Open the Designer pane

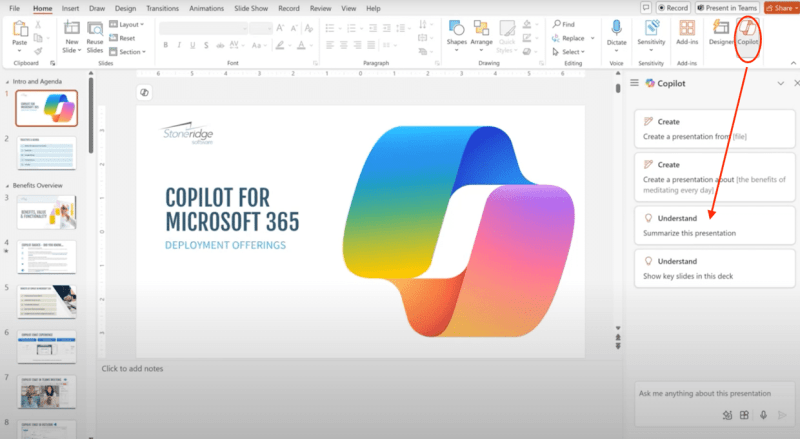[721, 33]
